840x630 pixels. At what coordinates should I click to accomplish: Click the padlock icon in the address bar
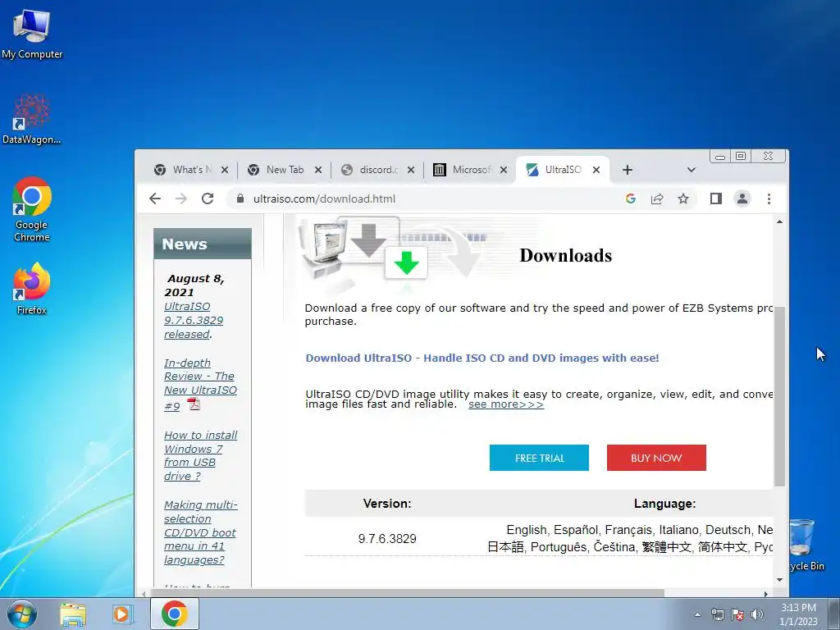point(240,199)
